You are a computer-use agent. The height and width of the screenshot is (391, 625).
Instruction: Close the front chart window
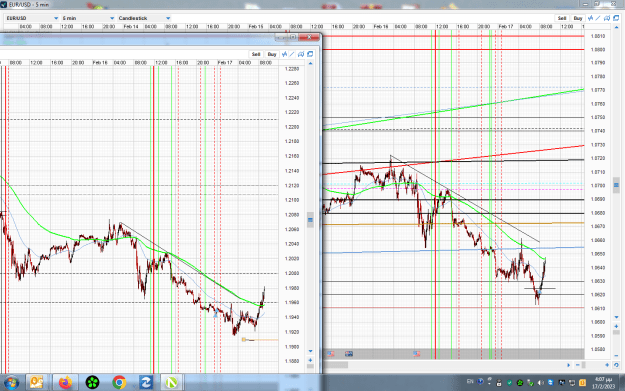pos(309,37)
